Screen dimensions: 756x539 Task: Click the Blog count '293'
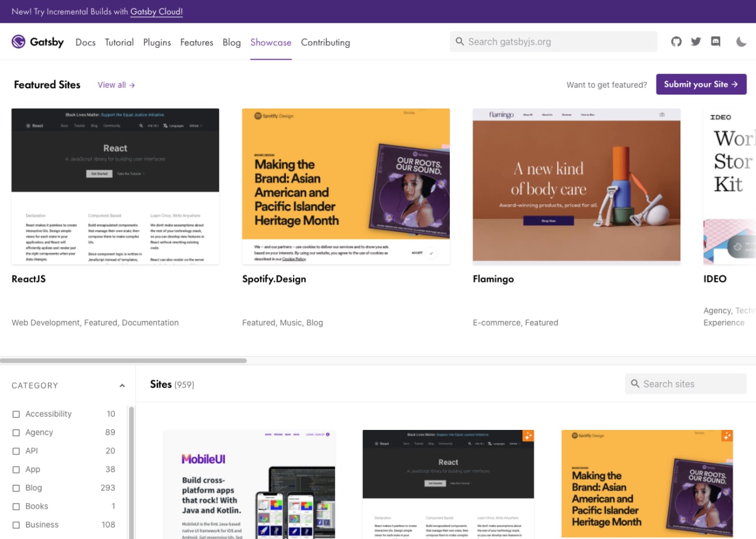108,488
